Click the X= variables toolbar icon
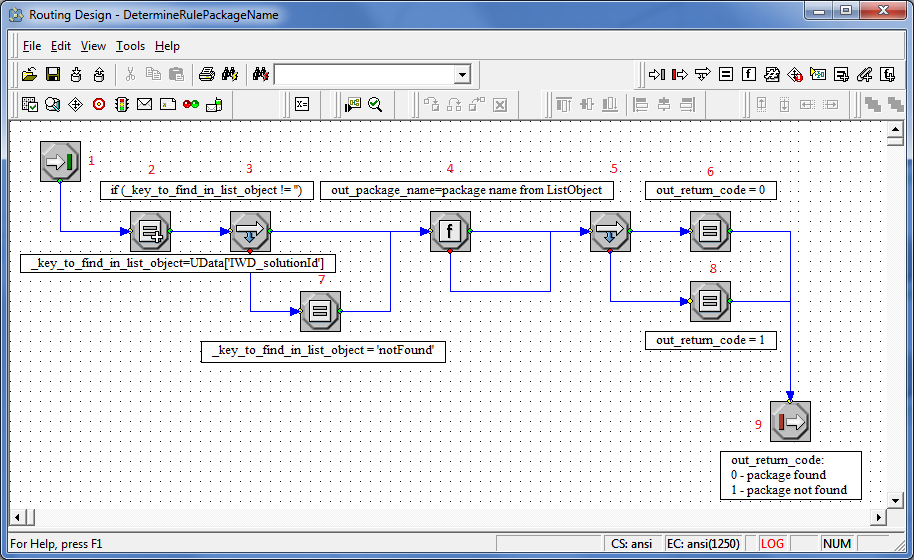The image size is (914, 560). [x=301, y=104]
